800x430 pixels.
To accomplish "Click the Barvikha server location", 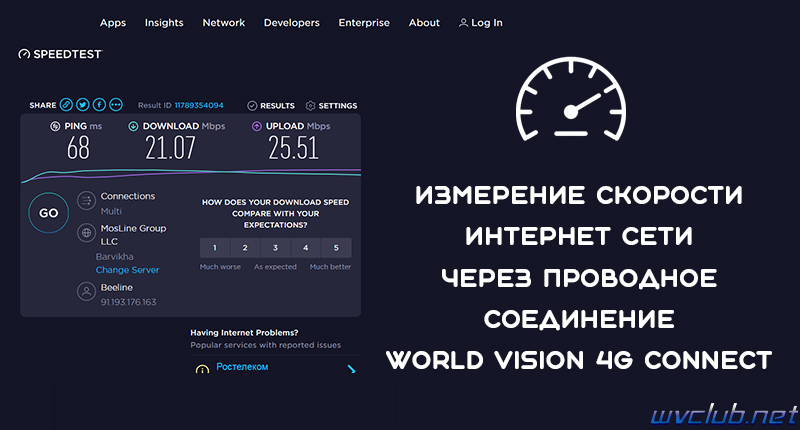I will point(115,257).
